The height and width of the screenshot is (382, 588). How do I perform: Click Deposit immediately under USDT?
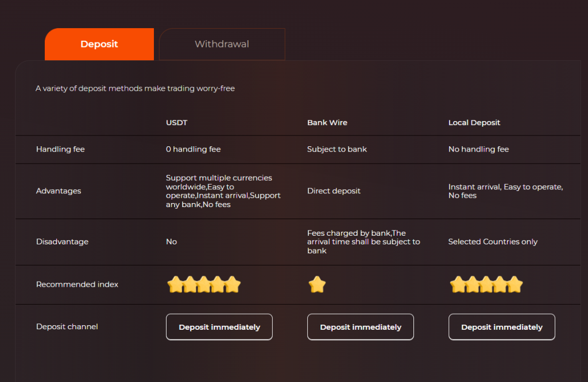[x=219, y=327]
